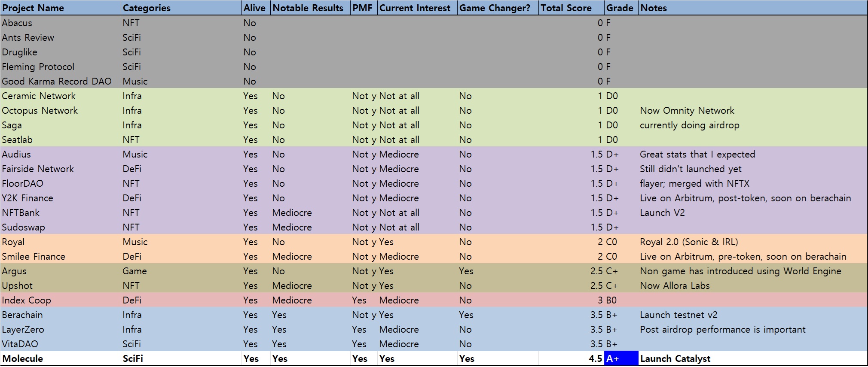Select Index Coop's B0 grade
The image size is (868, 367).
[x=621, y=300]
